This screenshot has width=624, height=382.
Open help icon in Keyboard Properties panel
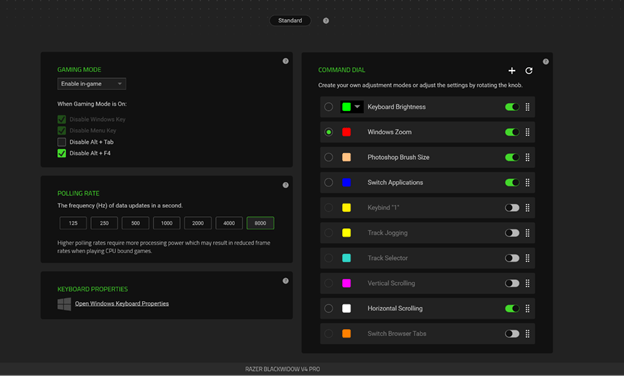[285, 281]
